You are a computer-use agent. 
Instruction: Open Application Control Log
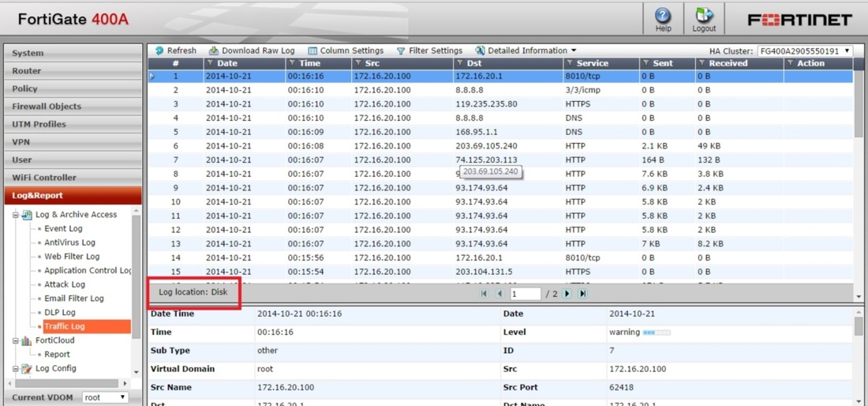[88, 270]
